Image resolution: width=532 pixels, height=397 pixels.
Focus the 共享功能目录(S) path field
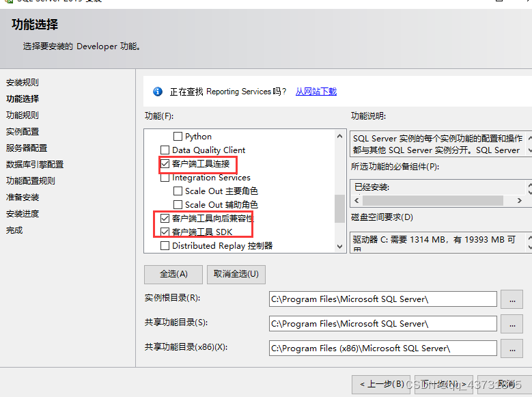coord(383,324)
